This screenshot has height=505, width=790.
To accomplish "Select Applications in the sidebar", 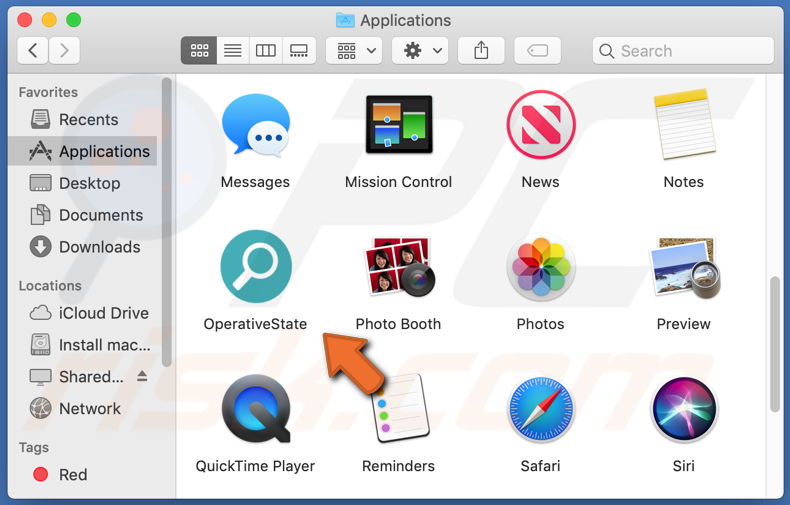I will pos(83,151).
